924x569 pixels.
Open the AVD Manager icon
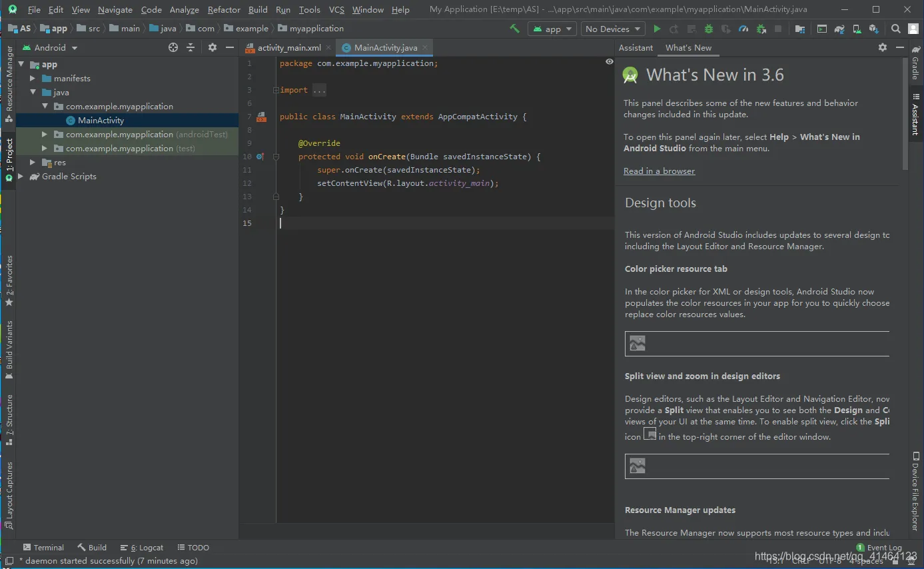(857, 29)
